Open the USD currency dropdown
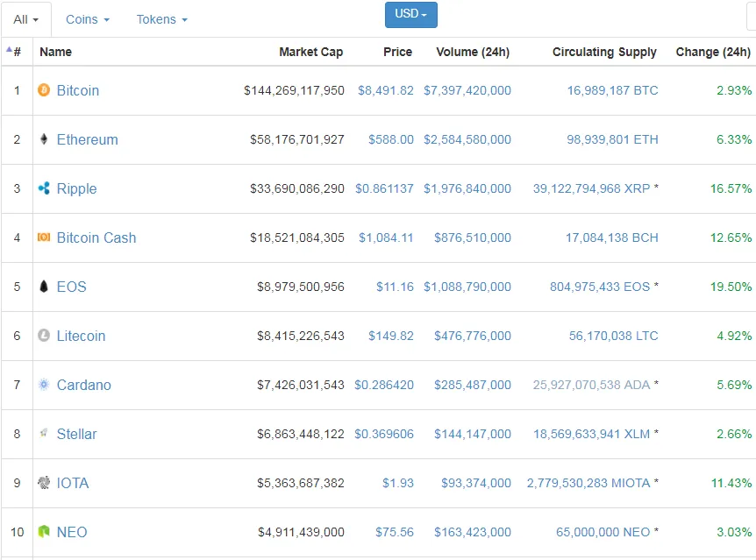756x560 pixels. (x=410, y=14)
